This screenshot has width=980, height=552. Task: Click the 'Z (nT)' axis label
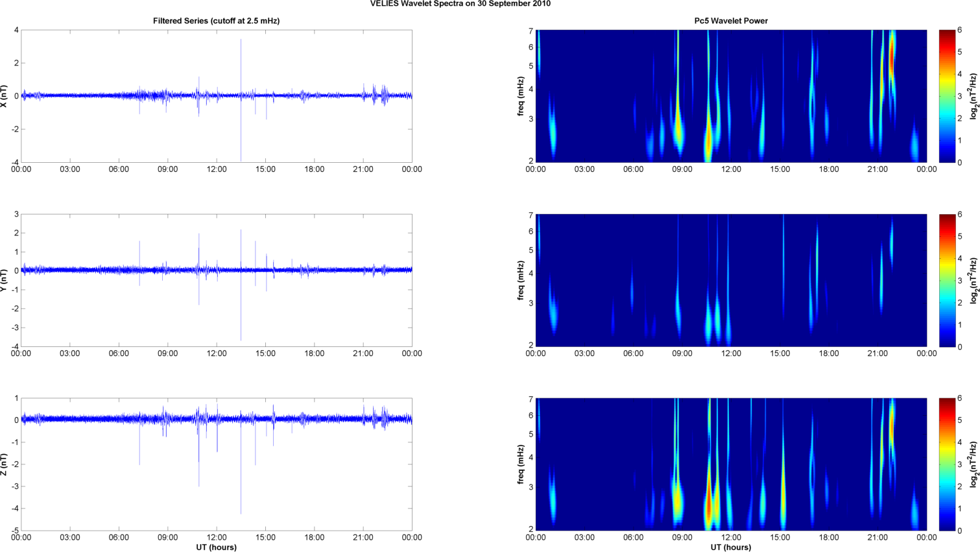click(x=5, y=464)
